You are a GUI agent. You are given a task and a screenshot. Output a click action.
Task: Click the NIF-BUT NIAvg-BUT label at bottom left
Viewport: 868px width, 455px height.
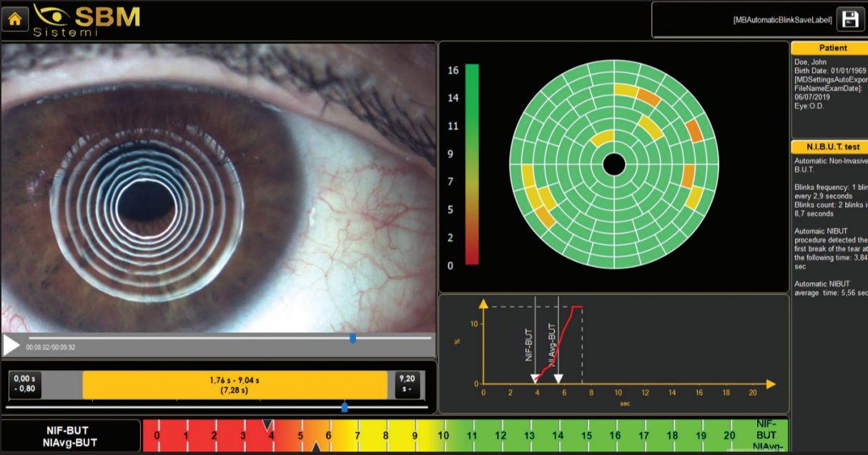pyautogui.click(x=71, y=436)
